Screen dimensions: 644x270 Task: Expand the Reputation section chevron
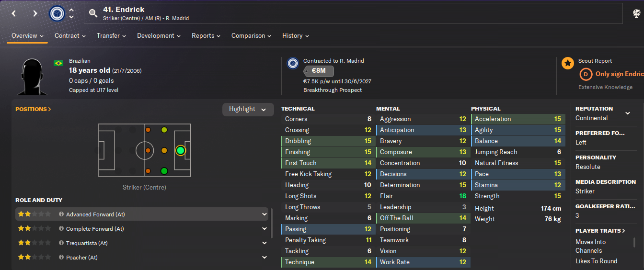(628, 113)
